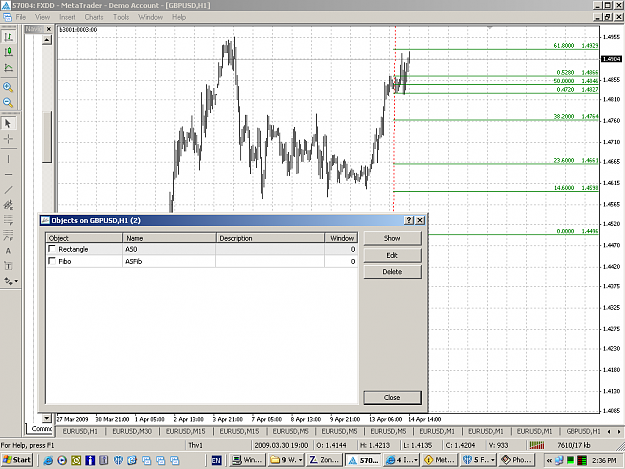This screenshot has width=625, height=469.
Task: Click the Fibo 38.2000 level label
Action: [564, 116]
